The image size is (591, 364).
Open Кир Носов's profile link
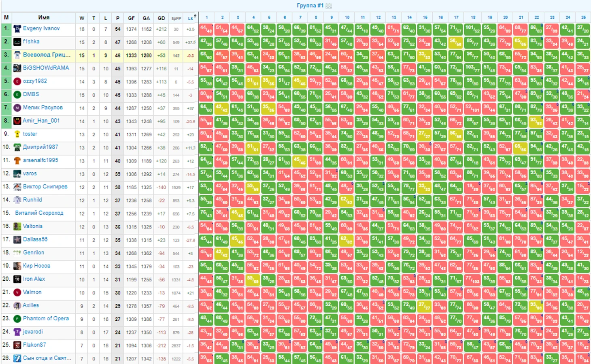pos(36,266)
